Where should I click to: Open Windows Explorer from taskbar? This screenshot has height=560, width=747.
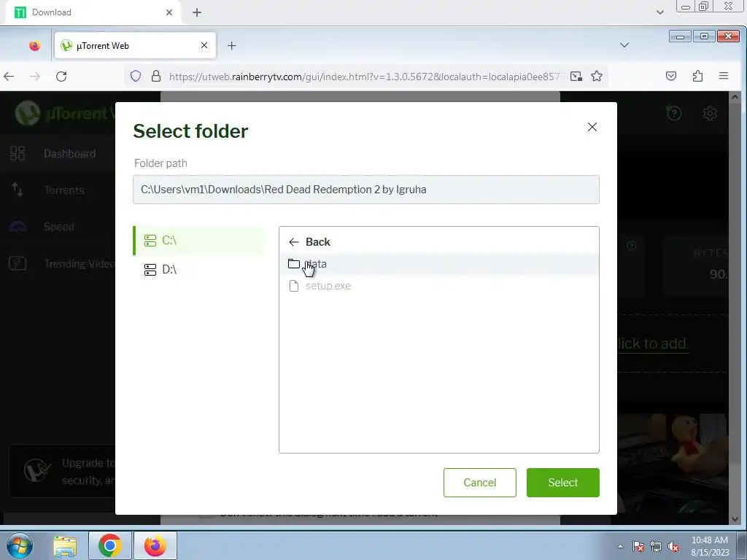[x=65, y=546]
